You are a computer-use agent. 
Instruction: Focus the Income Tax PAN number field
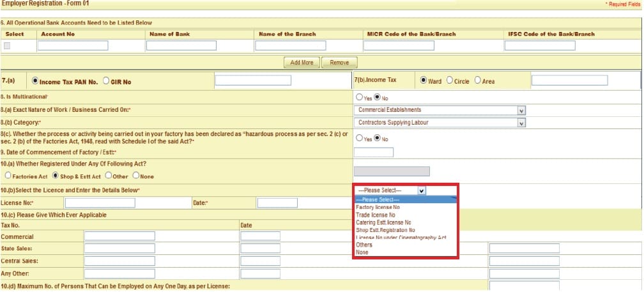pos(253,81)
